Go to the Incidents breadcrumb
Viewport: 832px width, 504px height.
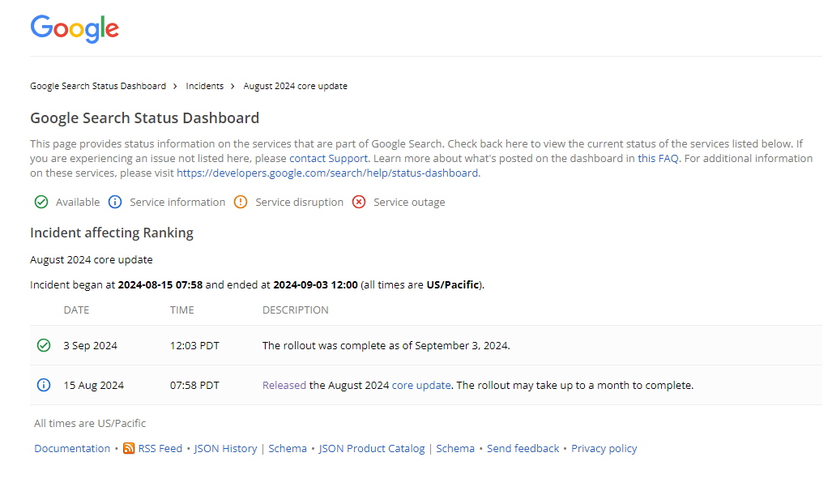point(205,86)
